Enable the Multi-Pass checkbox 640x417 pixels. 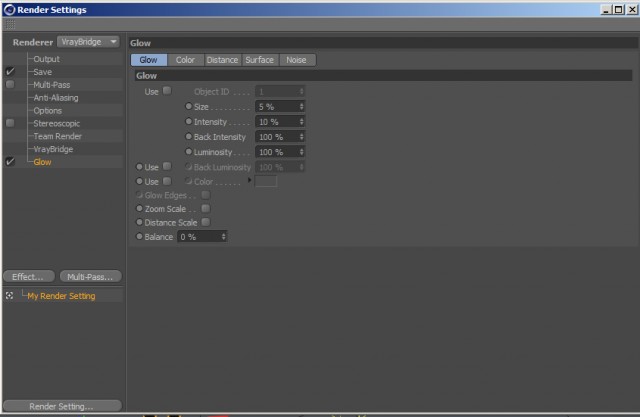(x=10, y=84)
